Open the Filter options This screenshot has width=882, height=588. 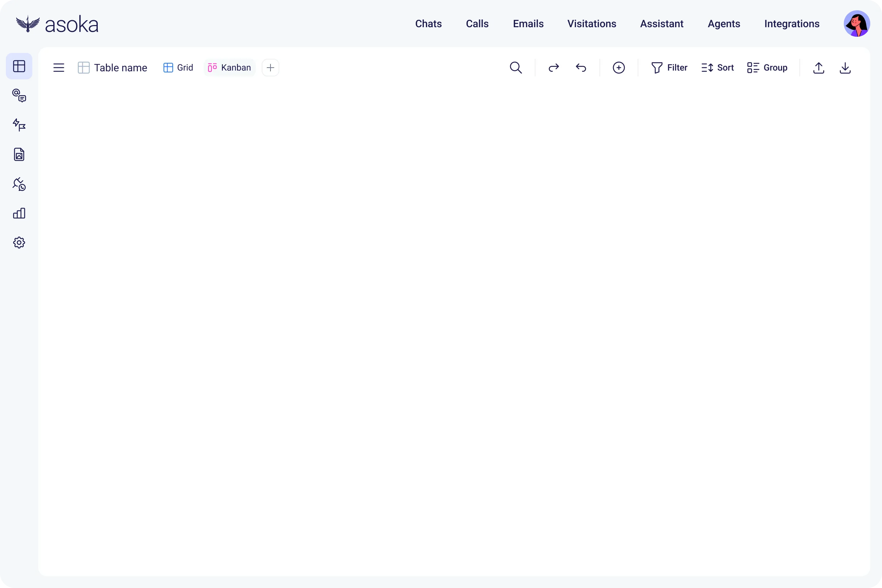click(669, 68)
